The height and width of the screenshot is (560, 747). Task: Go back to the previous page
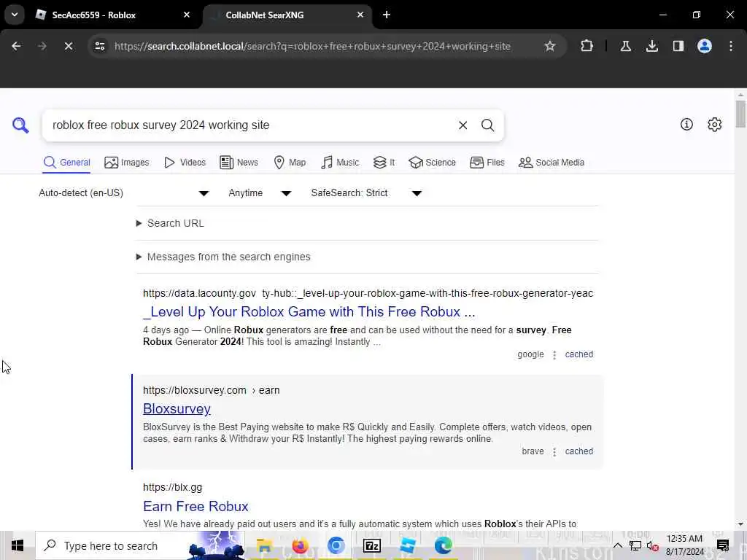16,46
